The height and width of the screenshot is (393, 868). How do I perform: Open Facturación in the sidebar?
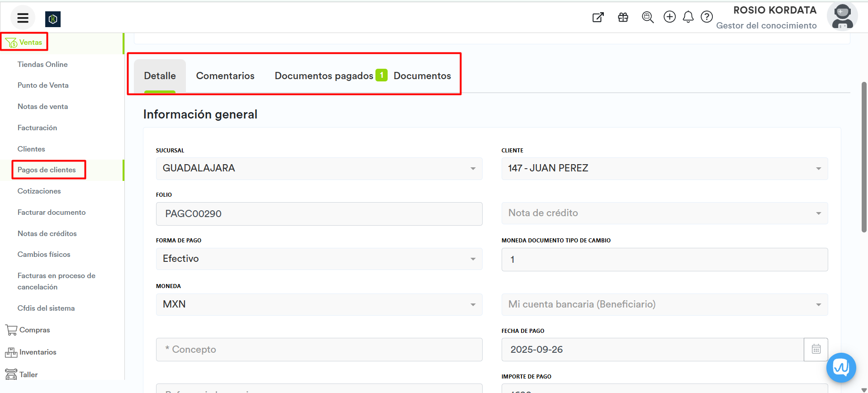point(37,128)
